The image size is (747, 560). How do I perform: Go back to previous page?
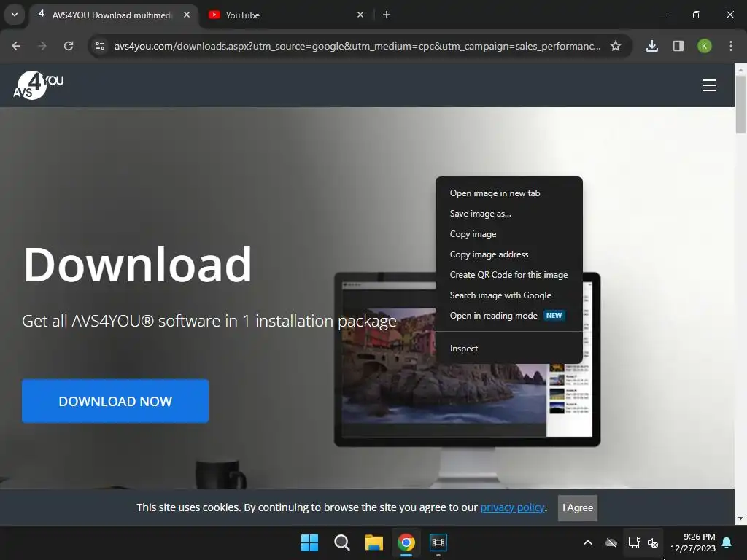16,46
